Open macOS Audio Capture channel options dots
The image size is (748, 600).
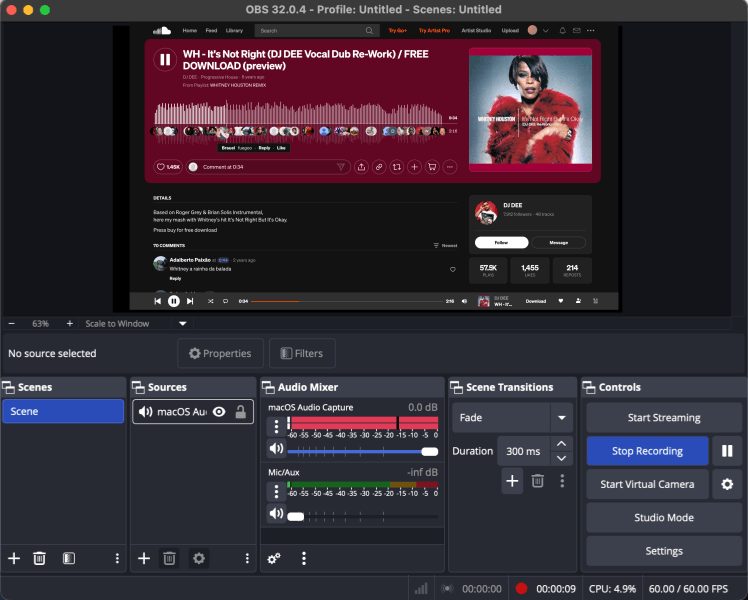[276, 426]
